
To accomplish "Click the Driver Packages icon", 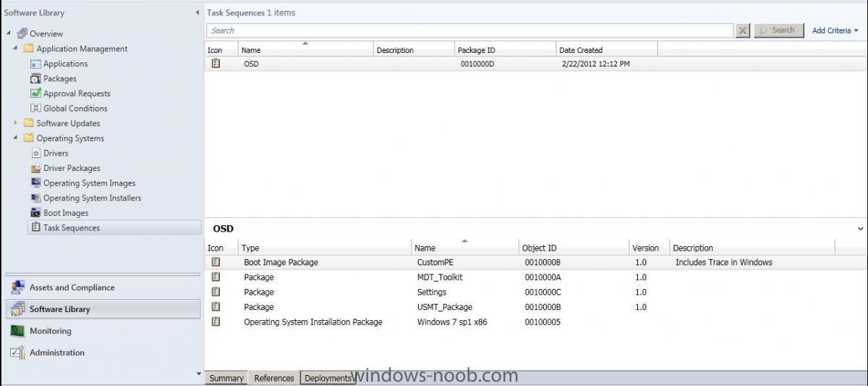I will click(36, 168).
